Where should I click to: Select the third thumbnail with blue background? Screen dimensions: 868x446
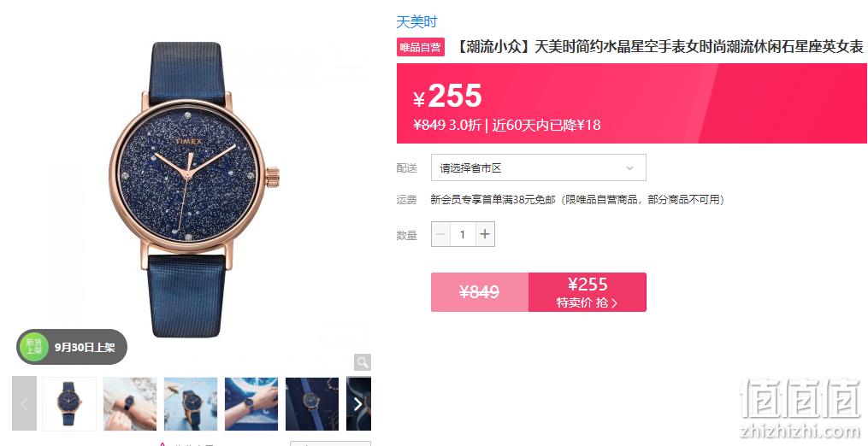click(191, 404)
